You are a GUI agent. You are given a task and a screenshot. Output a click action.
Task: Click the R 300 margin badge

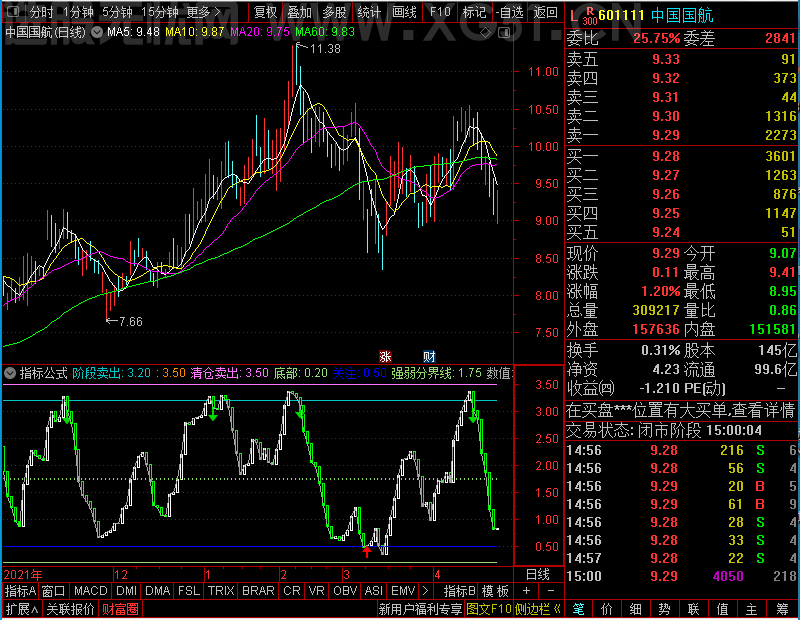[590, 16]
